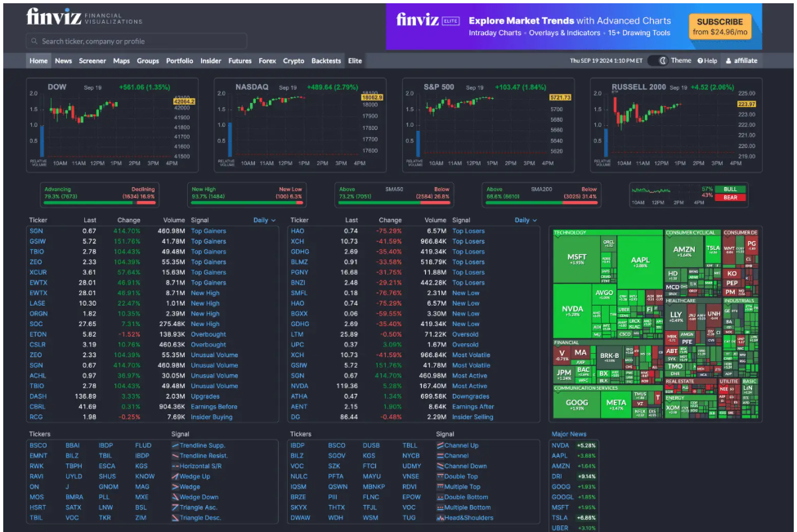
Task: Click the SGN ticker in the gainers table
Action: pos(36,231)
